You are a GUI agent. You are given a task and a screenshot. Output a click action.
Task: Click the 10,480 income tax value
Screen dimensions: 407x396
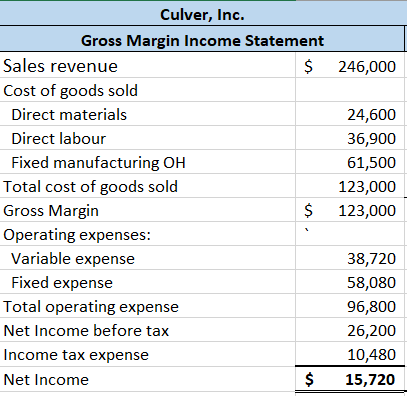(x=372, y=355)
